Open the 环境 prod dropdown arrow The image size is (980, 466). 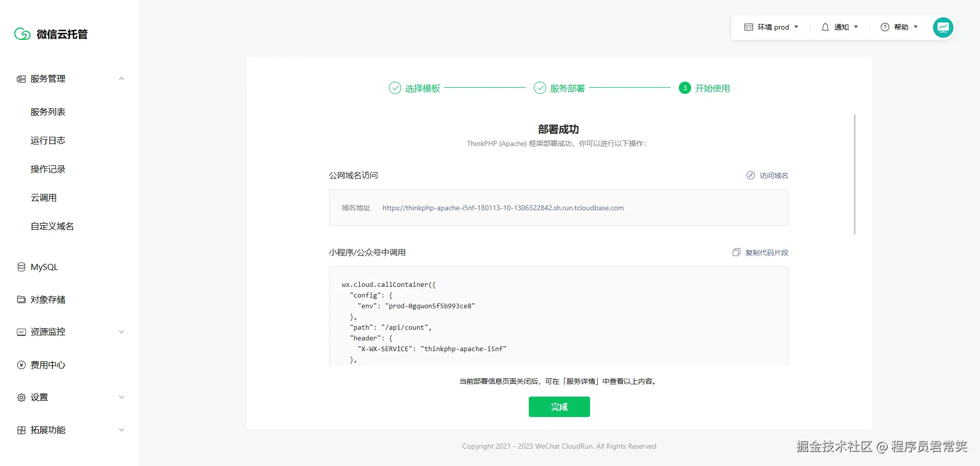point(796,27)
